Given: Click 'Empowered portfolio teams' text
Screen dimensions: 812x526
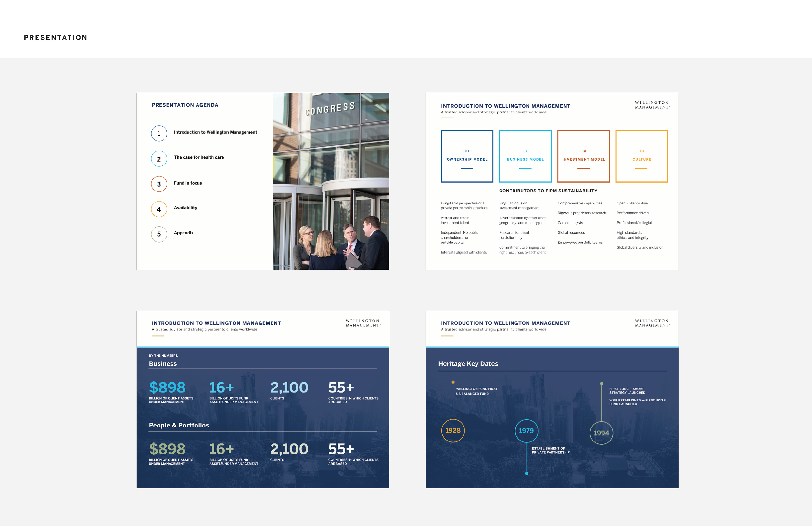Looking at the screenshot, I should click(580, 243).
